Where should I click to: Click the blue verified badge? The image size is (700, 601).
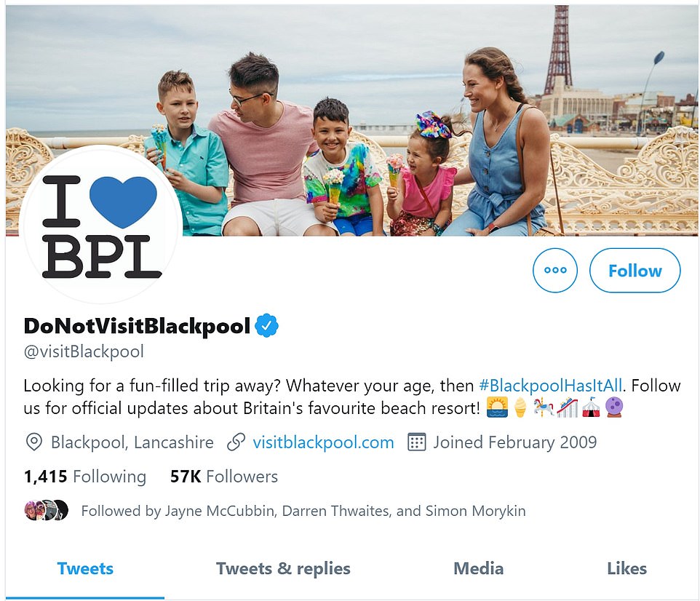click(x=267, y=325)
